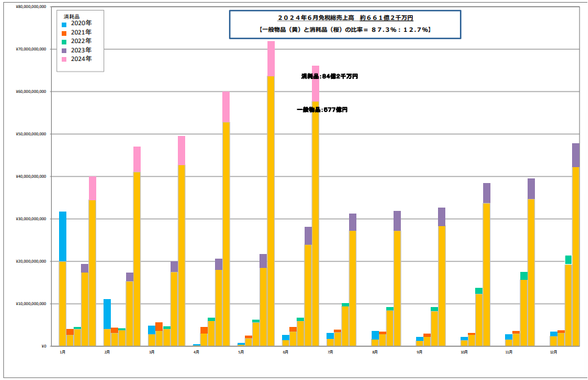Click the 9月 x-axis label

[419, 353]
